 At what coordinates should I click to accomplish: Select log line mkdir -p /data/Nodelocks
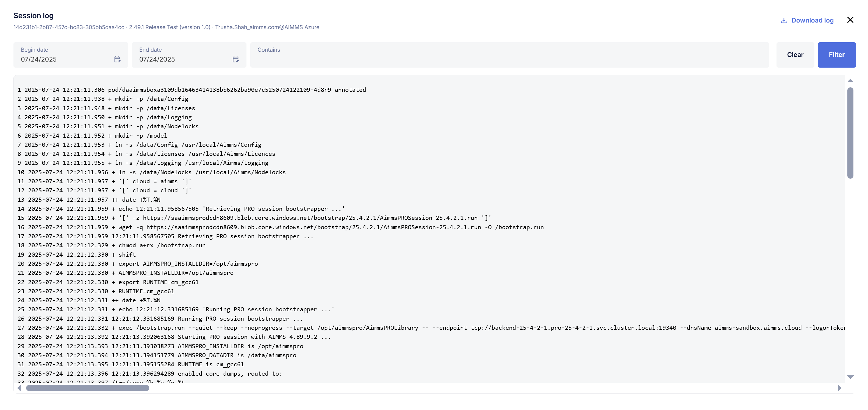108,126
